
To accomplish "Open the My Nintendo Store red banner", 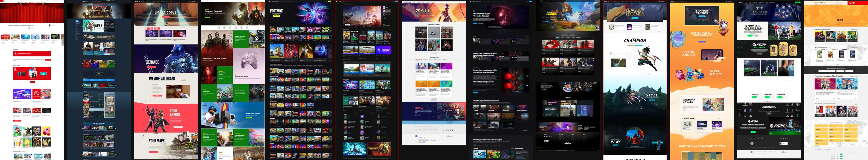I will pos(32,54).
